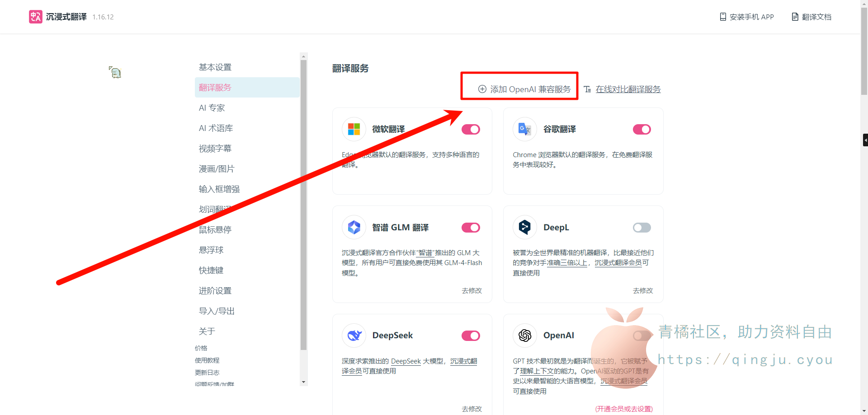This screenshot has height=415, width=868.
Task: Navigate to 视频字幕 settings
Action: [x=247, y=149]
